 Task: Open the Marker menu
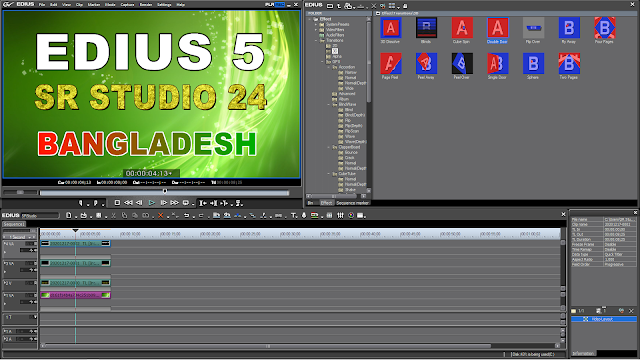(94, 4)
